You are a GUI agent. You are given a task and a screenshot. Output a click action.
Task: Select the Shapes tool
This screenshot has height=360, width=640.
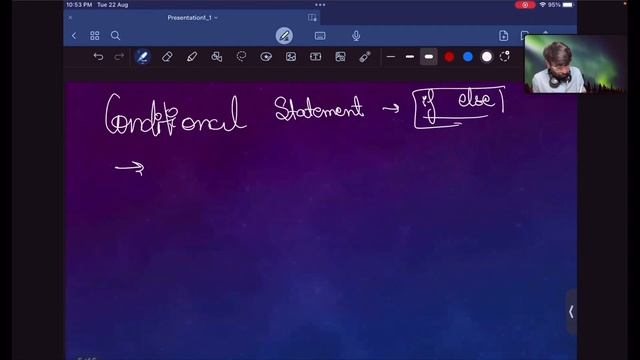[217, 57]
